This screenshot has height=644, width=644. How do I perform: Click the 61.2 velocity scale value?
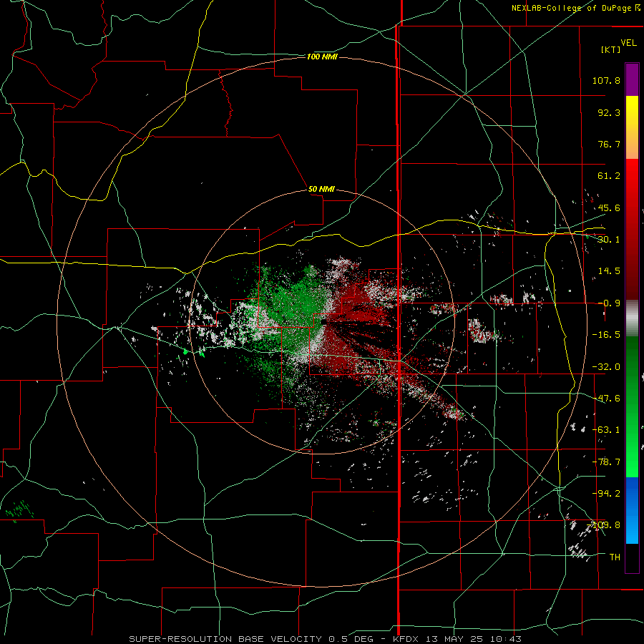[x=609, y=176]
